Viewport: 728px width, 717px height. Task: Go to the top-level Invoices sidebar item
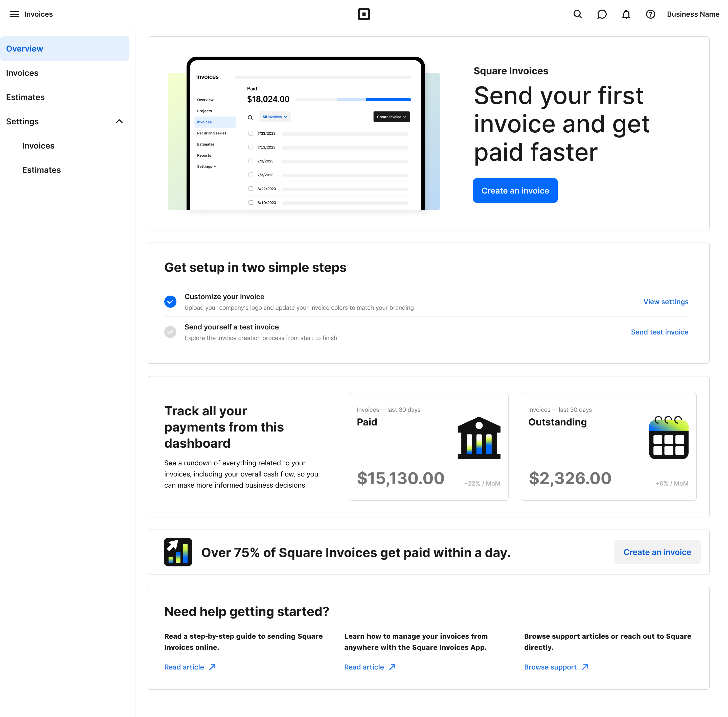tap(22, 73)
